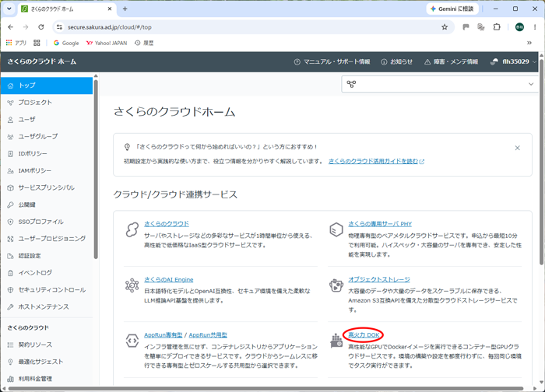Open 障害・メンテ情報 in header

[451, 61]
